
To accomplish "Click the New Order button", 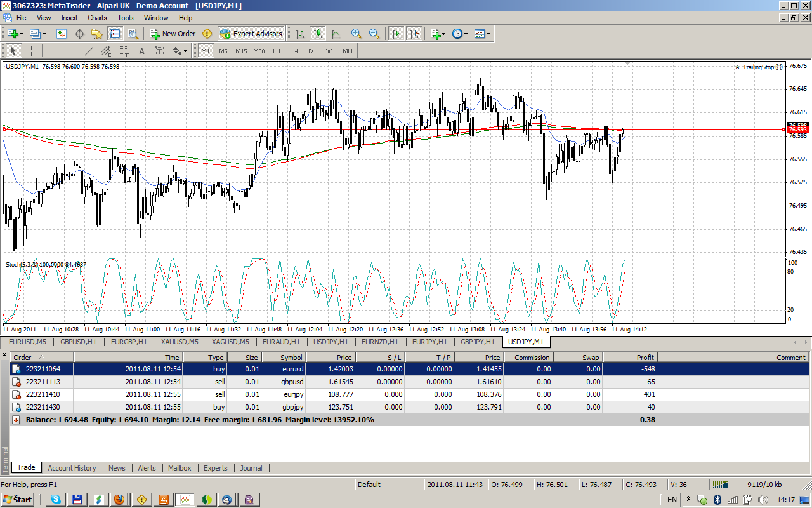I will tap(173, 34).
